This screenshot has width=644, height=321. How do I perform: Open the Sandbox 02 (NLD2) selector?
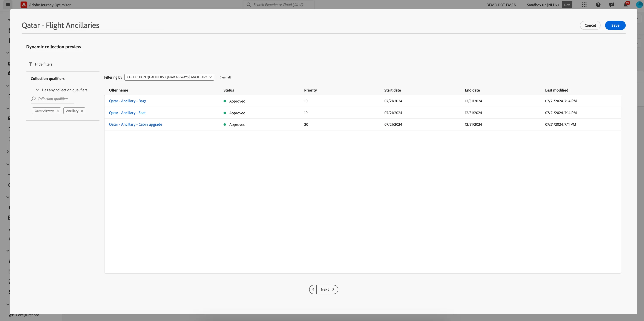click(x=543, y=5)
